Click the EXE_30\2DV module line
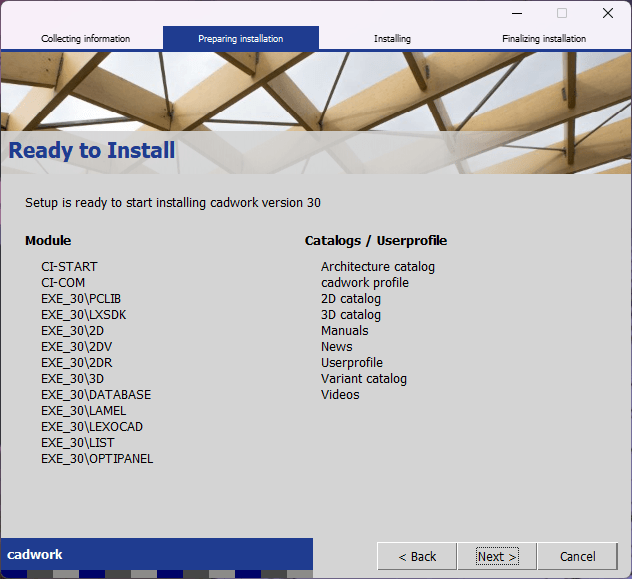Image resolution: width=632 pixels, height=579 pixels. click(77, 347)
